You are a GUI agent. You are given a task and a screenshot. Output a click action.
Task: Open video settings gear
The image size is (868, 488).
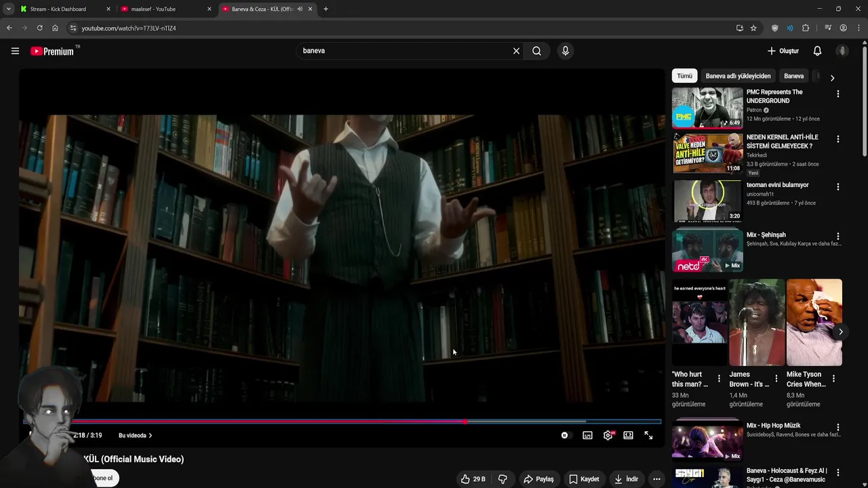(608, 435)
